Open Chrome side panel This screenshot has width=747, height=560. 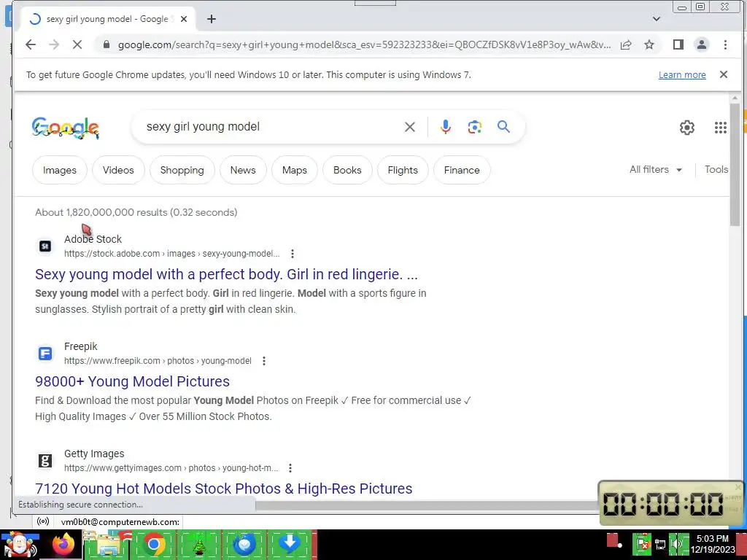[x=678, y=44]
